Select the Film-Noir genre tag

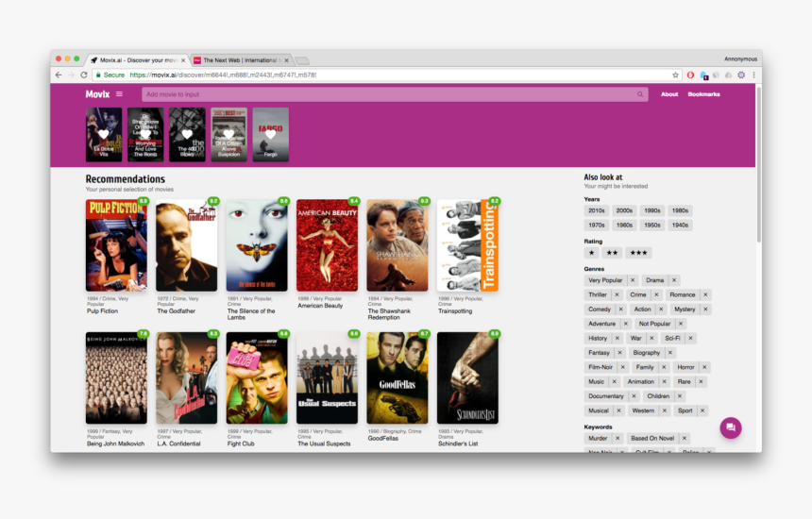coord(601,367)
